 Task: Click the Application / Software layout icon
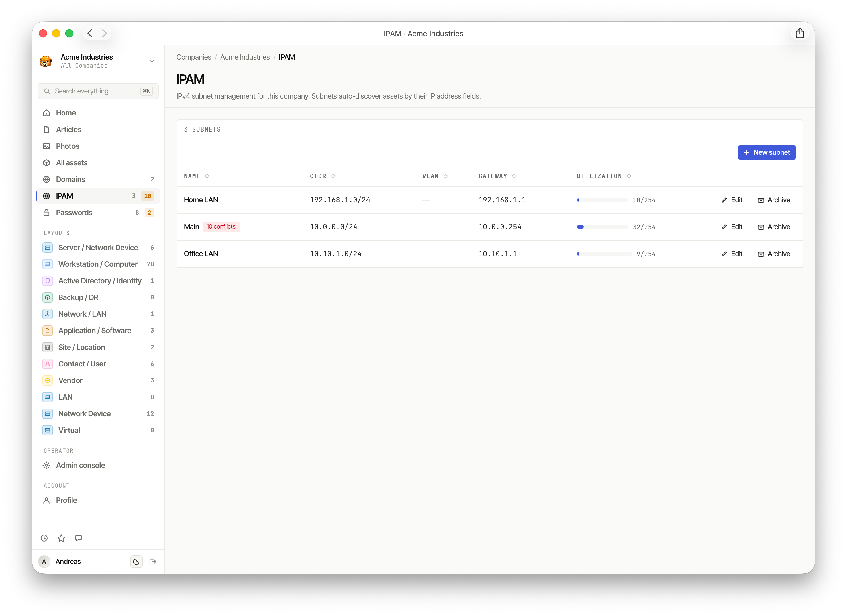pyautogui.click(x=48, y=330)
